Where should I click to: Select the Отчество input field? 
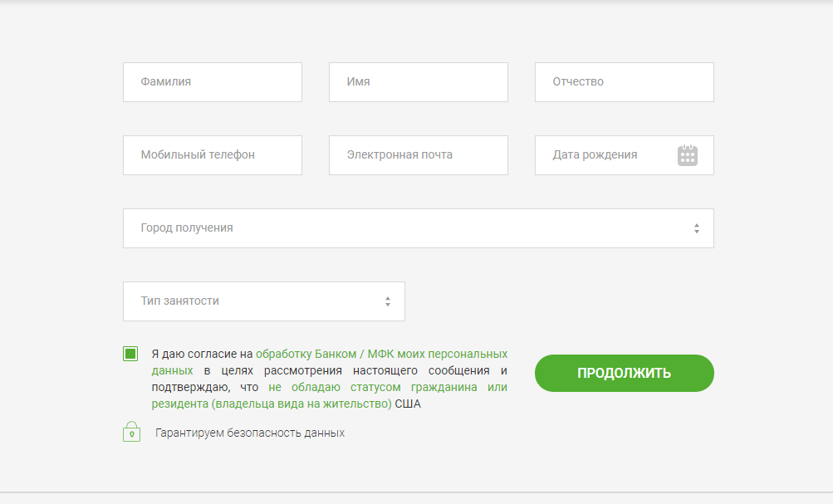[x=625, y=82]
